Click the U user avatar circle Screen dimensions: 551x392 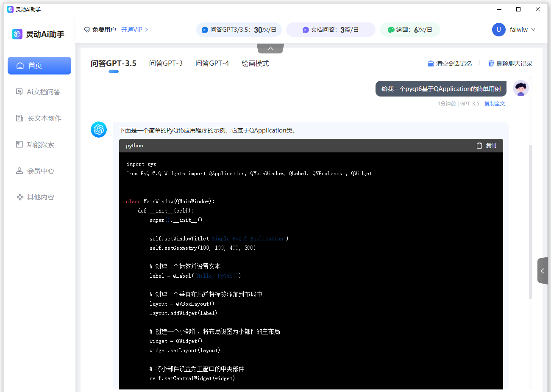(x=499, y=30)
